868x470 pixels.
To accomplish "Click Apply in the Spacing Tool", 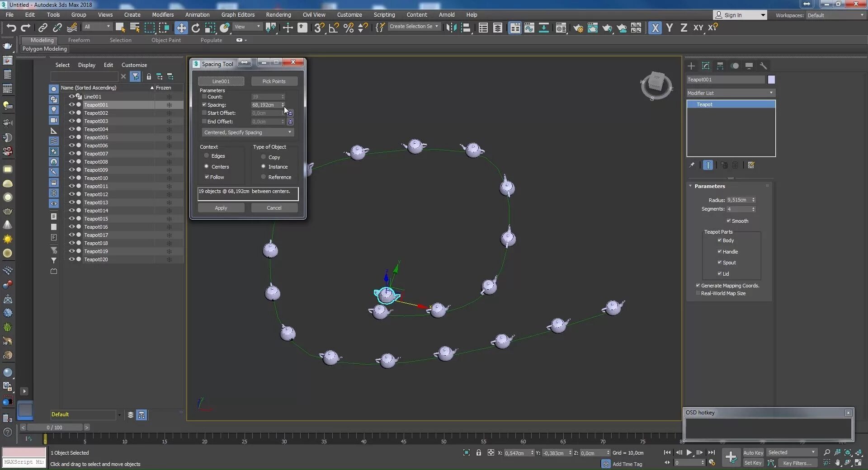I will tap(221, 208).
